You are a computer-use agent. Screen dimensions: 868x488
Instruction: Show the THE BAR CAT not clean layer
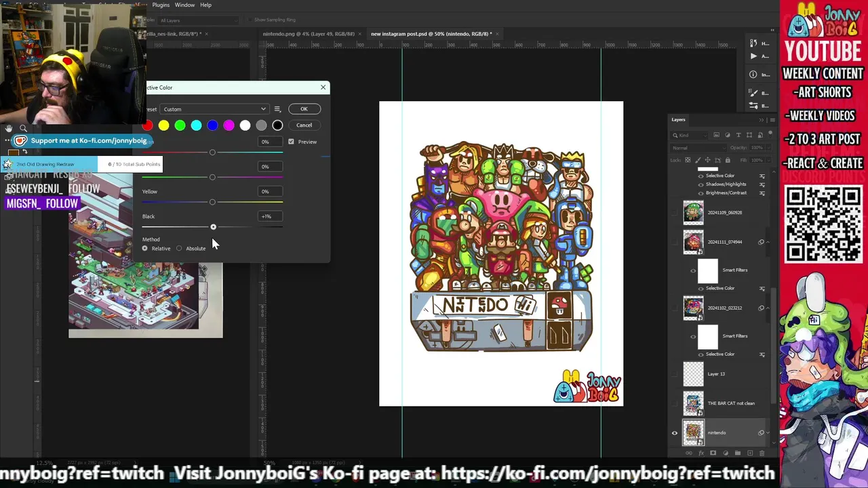pyautogui.click(x=675, y=403)
